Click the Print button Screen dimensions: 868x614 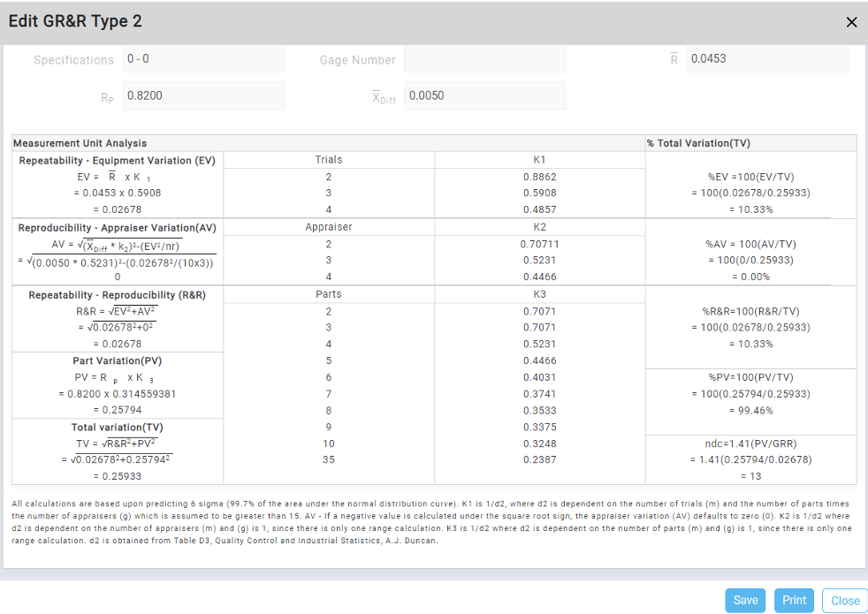pos(794,600)
